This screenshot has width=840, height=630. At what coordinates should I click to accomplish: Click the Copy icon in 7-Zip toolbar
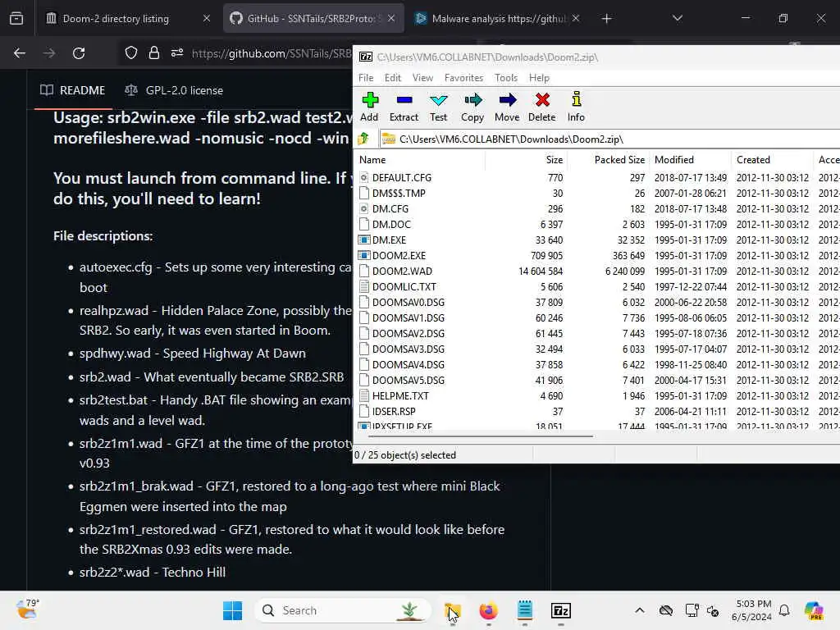point(472,107)
